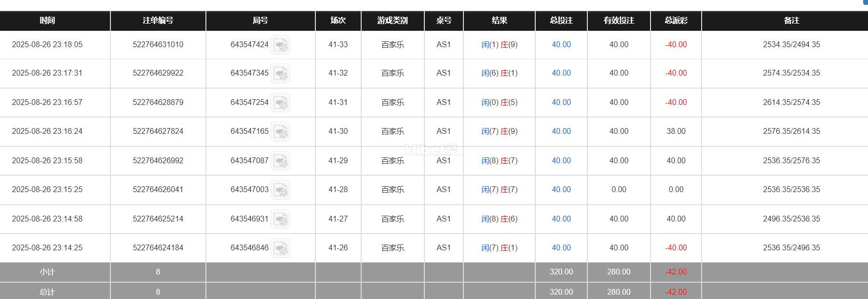Open video replay for game 643546931
The image size is (868, 299).
tap(283, 219)
